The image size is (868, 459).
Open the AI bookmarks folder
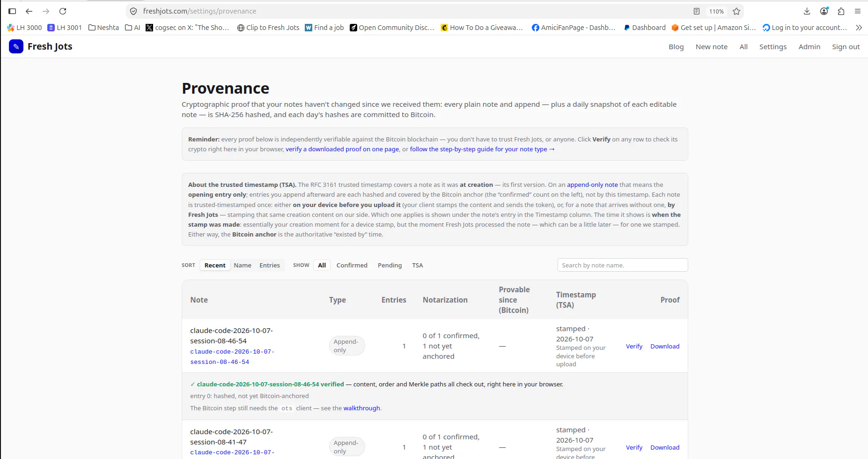point(132,28)
